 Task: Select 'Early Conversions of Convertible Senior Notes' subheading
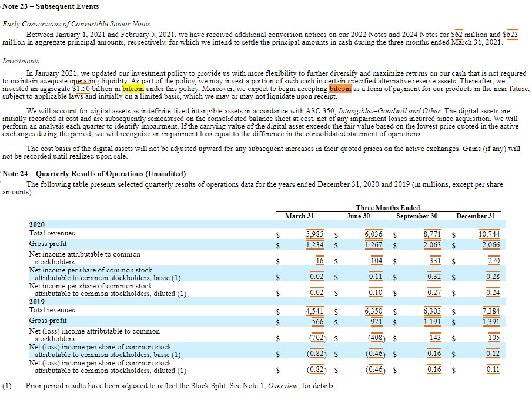click(x=76, y=24)
